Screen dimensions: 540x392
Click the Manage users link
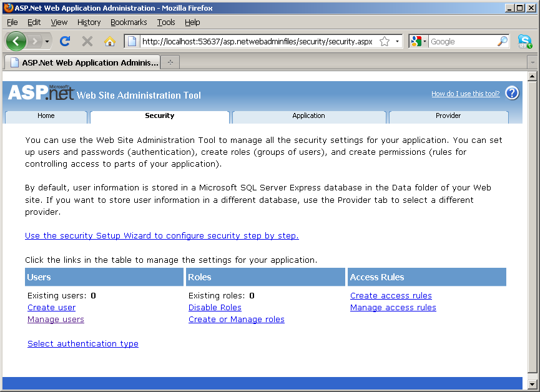tap(56, 320)
